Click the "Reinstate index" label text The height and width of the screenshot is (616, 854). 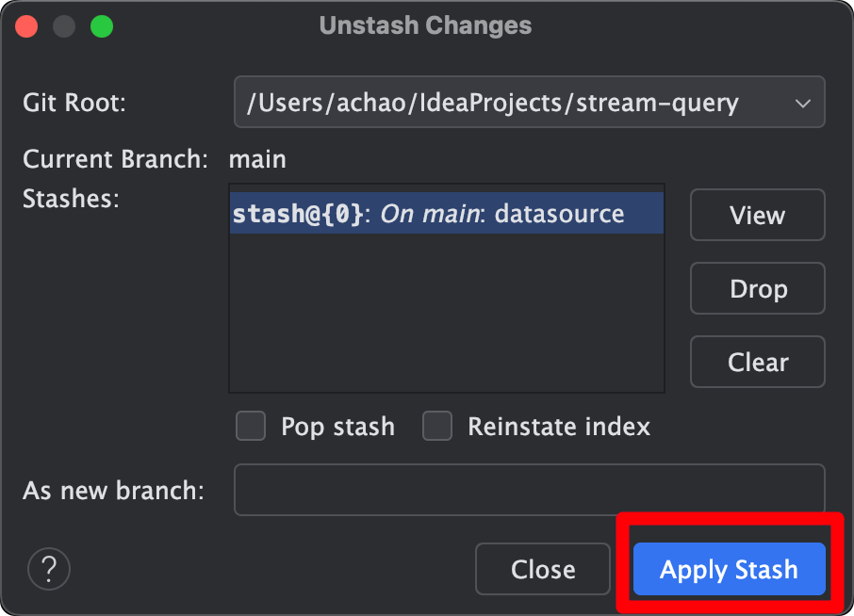[x=558, y=427]
